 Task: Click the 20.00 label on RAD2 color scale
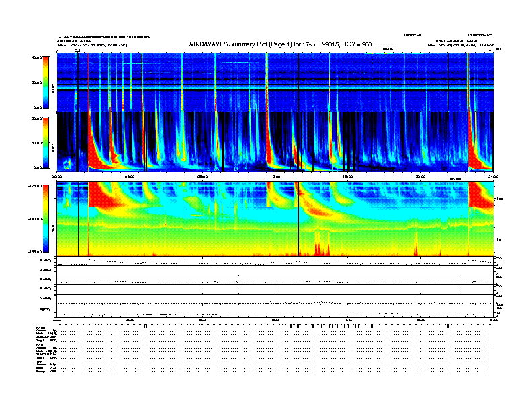[36, 83]
